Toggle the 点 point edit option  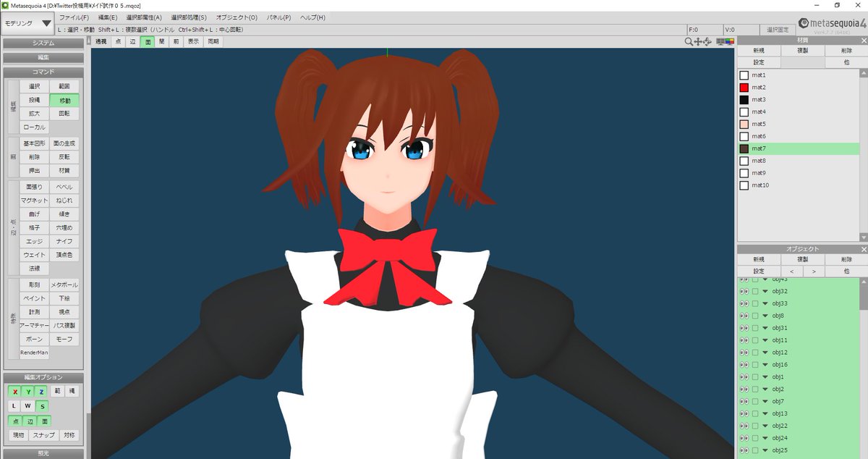pyautogui.click(x=14, y=421)
